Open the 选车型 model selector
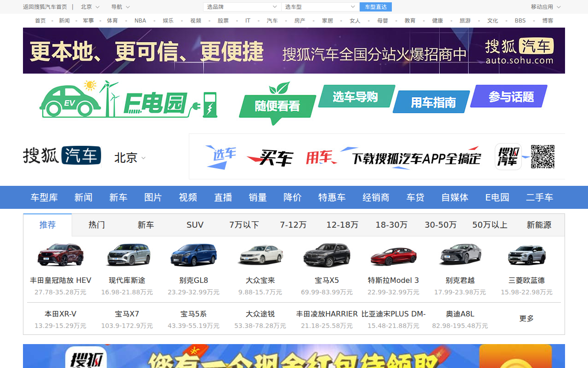Screen dimensions: 588x368 [320, 7]
